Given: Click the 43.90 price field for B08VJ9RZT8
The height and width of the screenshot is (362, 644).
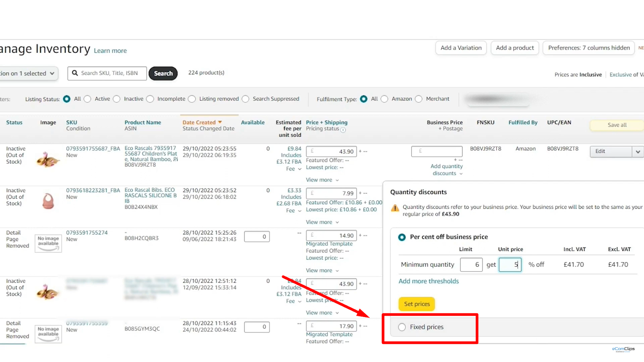Looking at the screenshot, I should [331, 152].
